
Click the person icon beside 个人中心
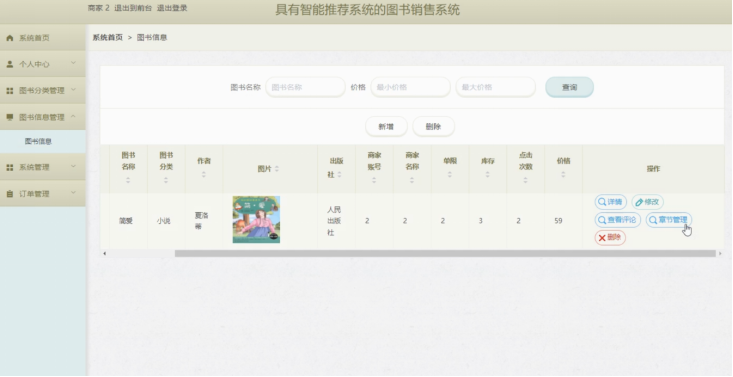click(9, 64)
